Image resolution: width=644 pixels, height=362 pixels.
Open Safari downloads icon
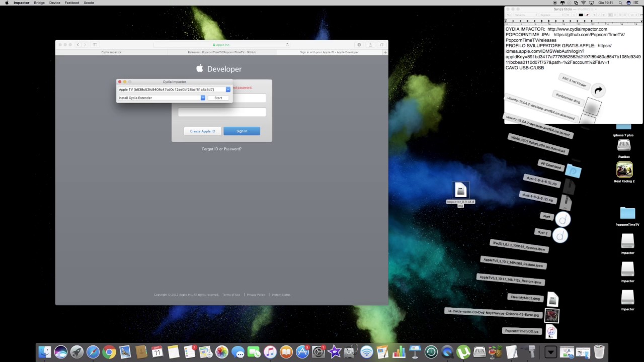[359, 45]
